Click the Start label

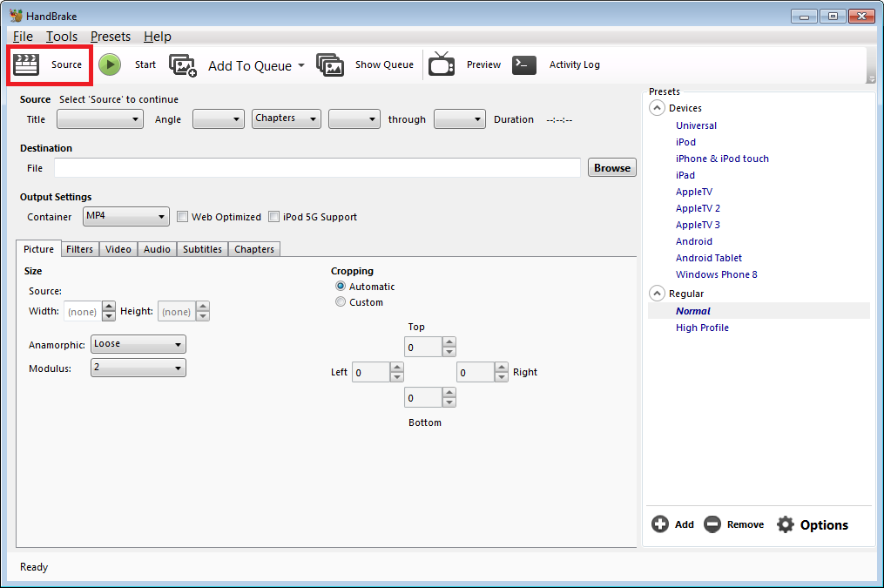pyautogui.click(x=145, y=64)
